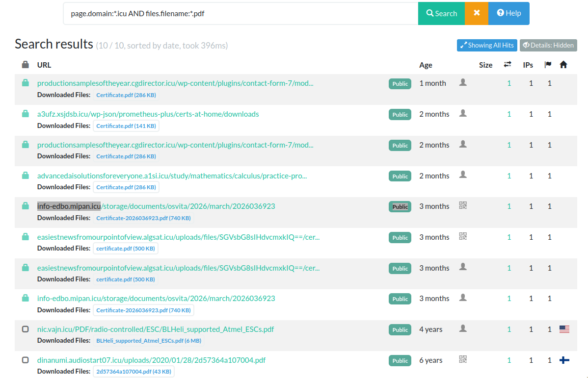This screenshot has width=588, height=378.
Task: Open the Certificate.pdf (141 KB) file tag
Action: (126, 126)
